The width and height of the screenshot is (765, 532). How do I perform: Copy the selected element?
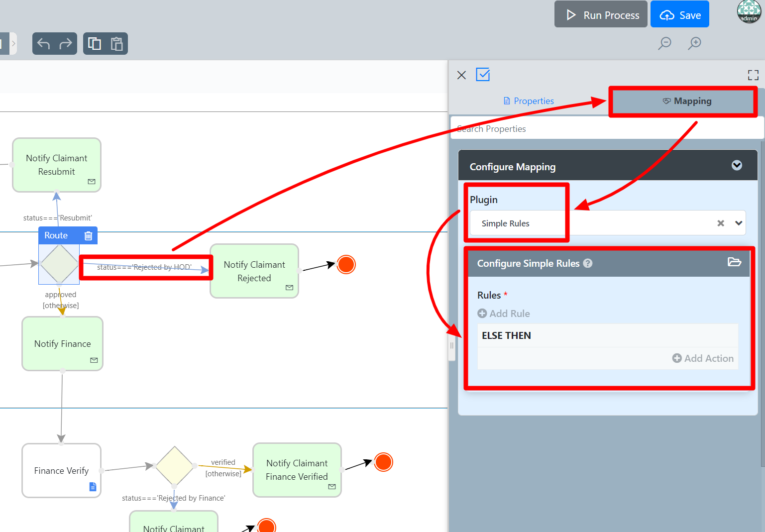tap(95, 44)
